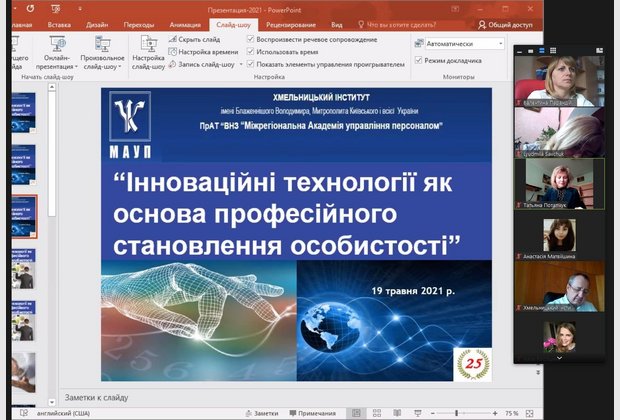The image size is (620, 420).
Task: Select Lyudmila Savchuk video tile in Zoom
Action: pos(559,132)
